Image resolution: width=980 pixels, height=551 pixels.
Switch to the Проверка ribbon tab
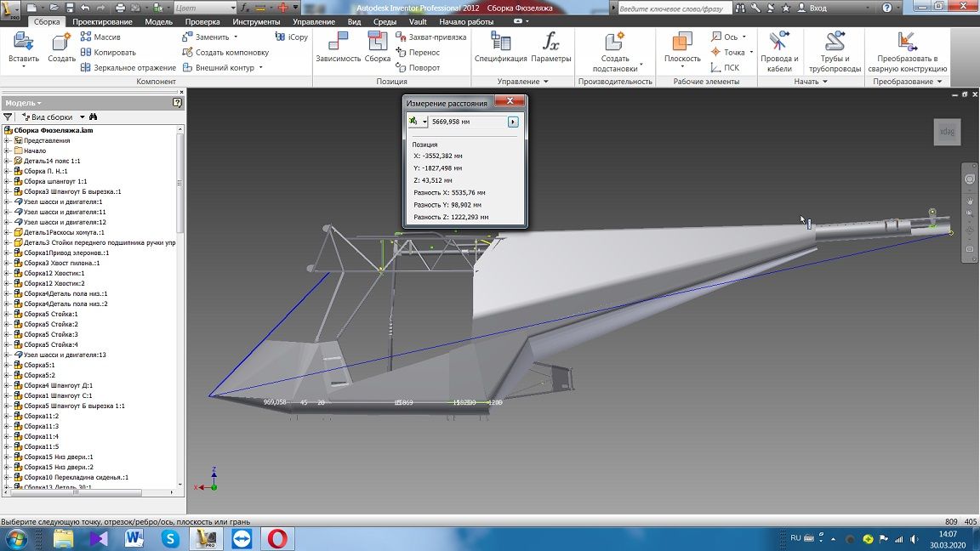202,21
